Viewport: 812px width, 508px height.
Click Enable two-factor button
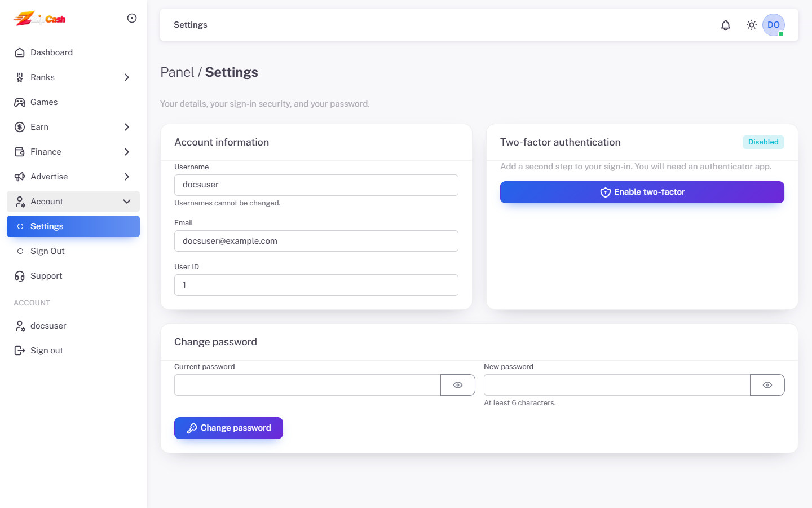(x=642, y=192)
